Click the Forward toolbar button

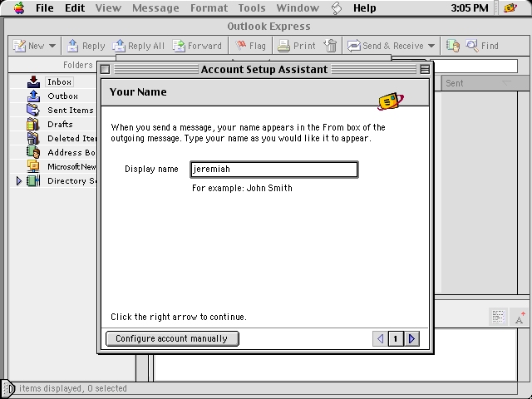[x=197, y=46]
